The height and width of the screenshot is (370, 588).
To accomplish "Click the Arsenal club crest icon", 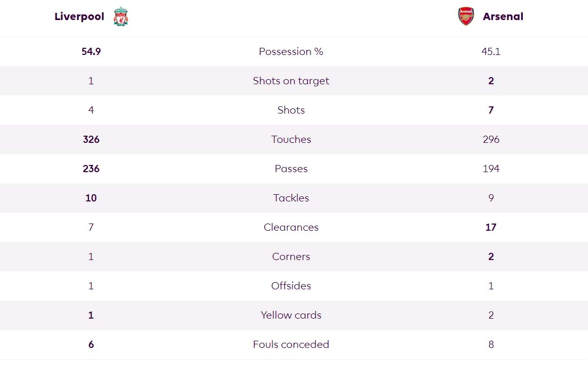I will click(x=466, y=16).
